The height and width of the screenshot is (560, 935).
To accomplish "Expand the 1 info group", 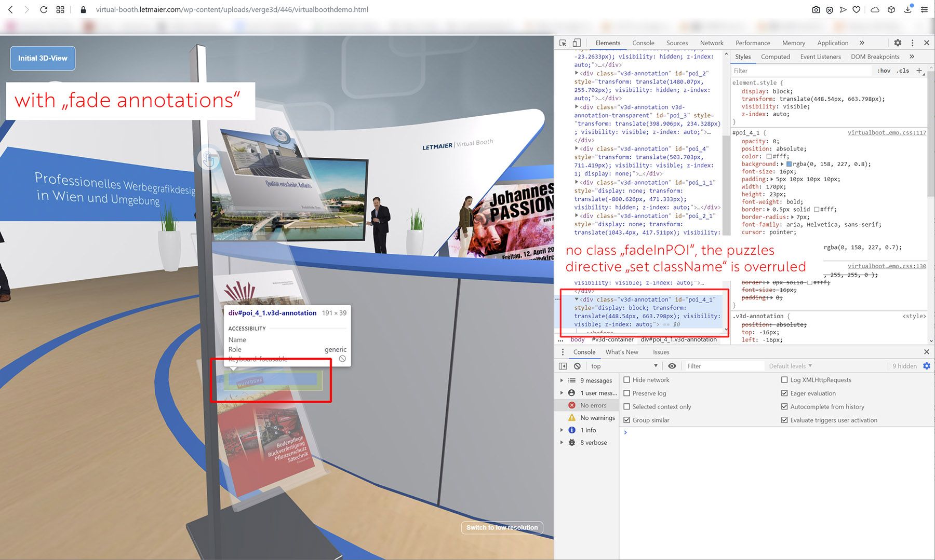I will 562,430.
